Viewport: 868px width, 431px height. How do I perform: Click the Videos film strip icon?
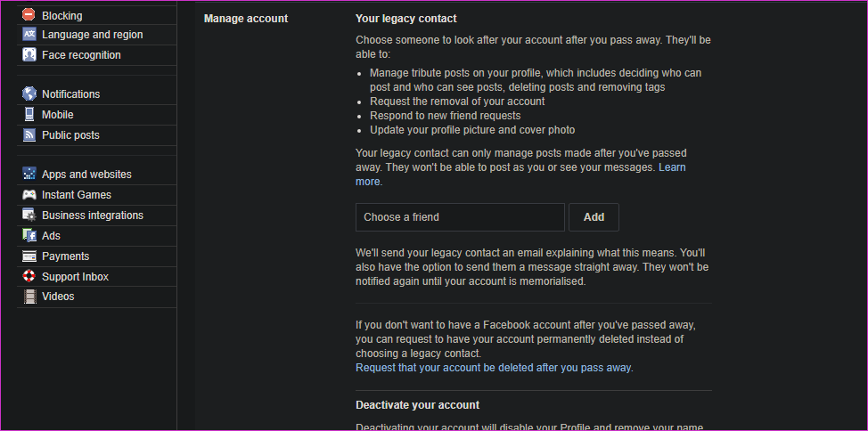click(x=29, y=297)
